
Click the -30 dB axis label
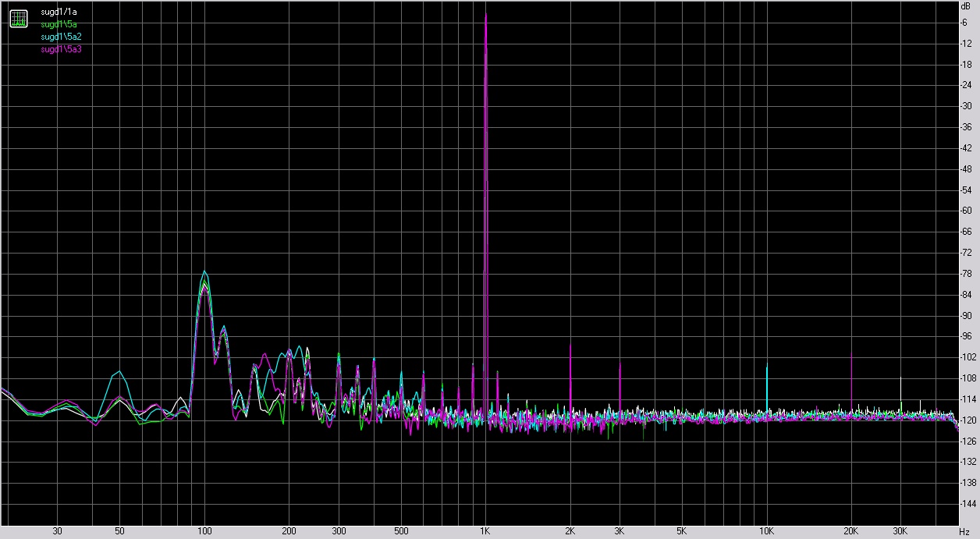(968, 106)
